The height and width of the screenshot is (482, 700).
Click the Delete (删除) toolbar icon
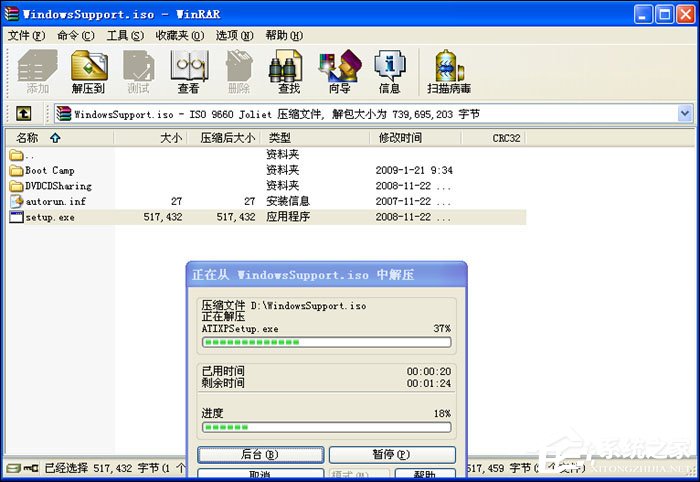[x=239, y=71]
